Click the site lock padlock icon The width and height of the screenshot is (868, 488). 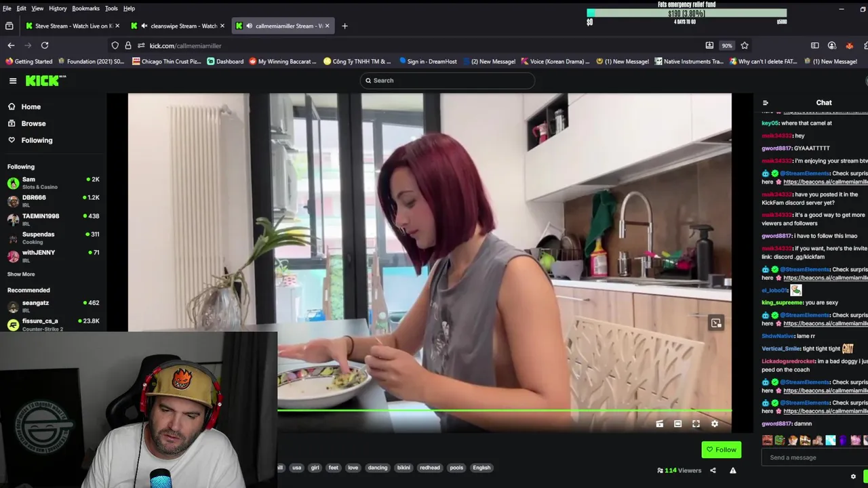128,45
